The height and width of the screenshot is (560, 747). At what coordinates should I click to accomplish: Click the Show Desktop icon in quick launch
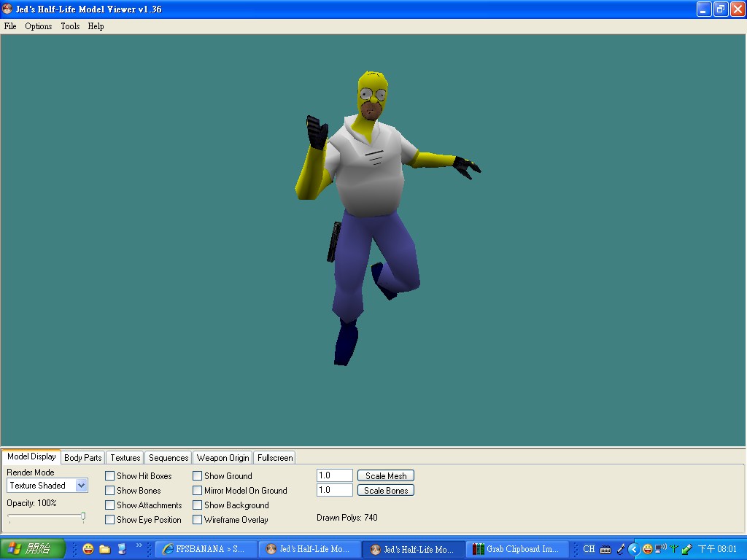(122, 549)
